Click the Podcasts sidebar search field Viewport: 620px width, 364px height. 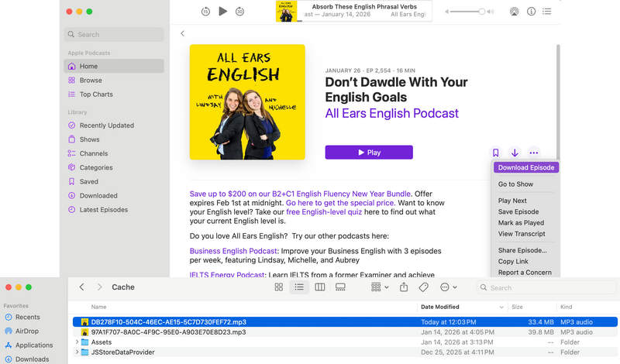click(114, 34)
